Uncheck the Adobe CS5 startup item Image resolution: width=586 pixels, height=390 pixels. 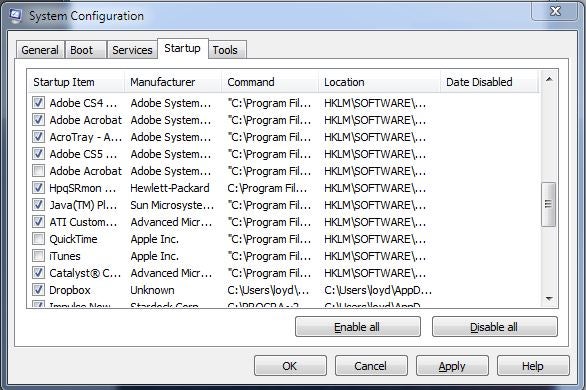point(38,154)
